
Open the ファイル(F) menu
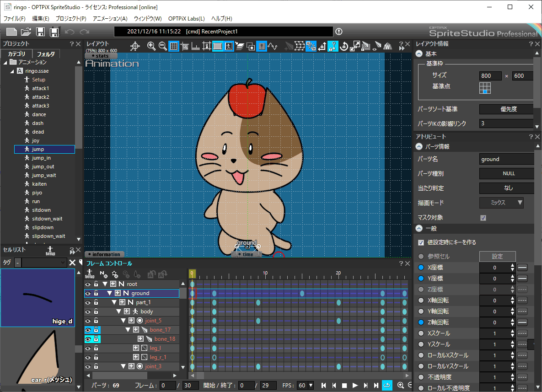click(x=15, y=19)
